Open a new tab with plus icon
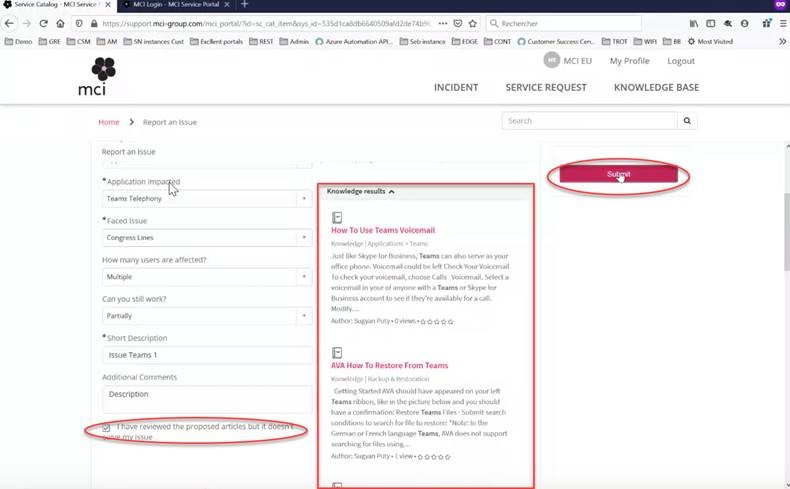This screenshot has width=790, height=489. point(244,5)
